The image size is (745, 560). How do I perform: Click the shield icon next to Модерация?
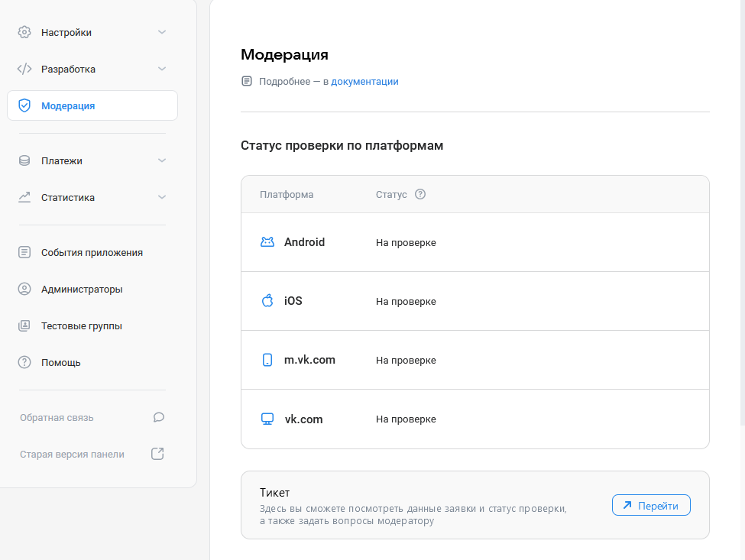24,105
